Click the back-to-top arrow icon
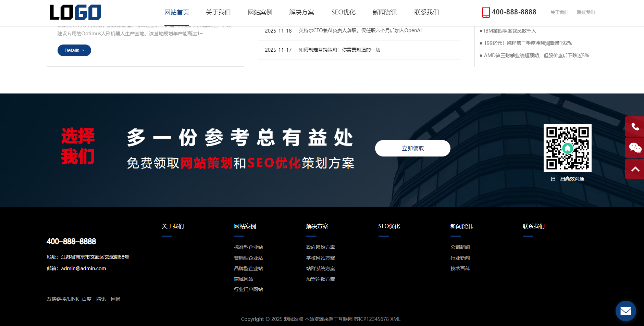The width and height of the screenshot is (644, 326). pyautogui.click(x=635, y=169)
